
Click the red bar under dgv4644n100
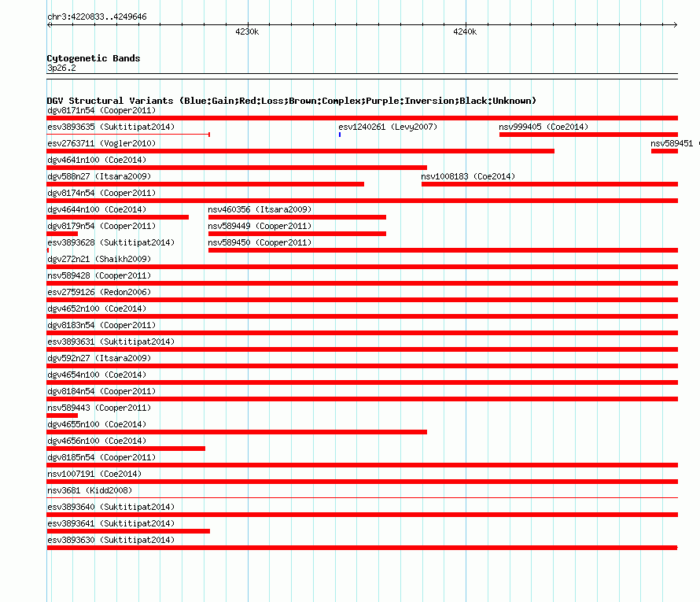pos(118,217)
